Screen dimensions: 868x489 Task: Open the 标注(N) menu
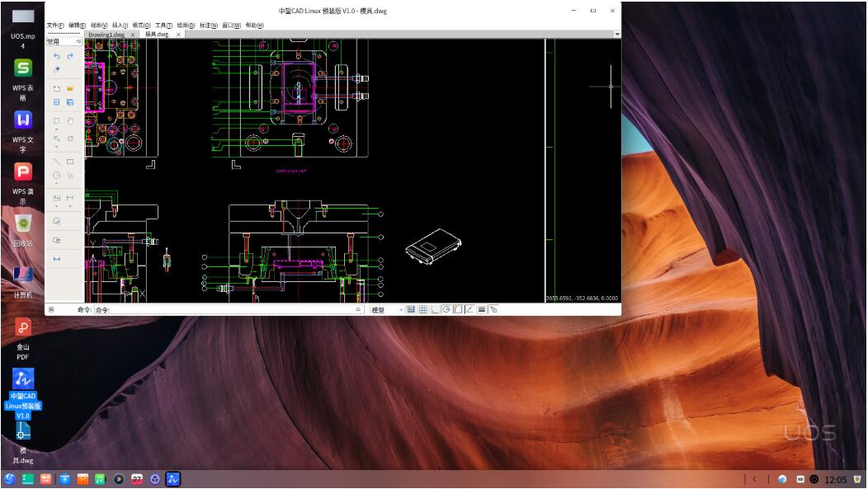(209, 26)
